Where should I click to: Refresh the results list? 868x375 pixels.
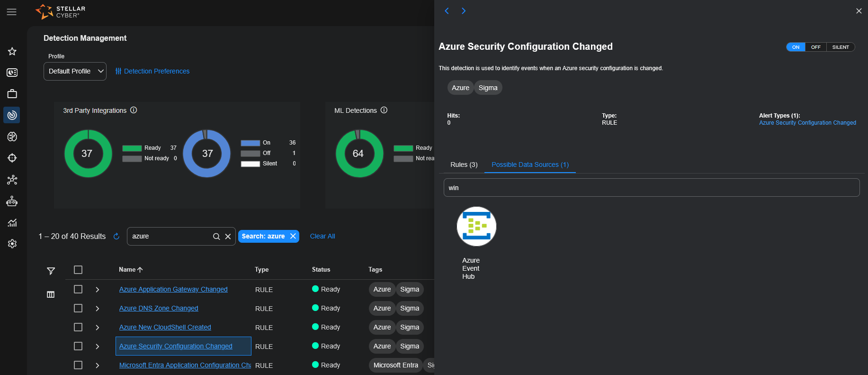click(x=116, y=236)
